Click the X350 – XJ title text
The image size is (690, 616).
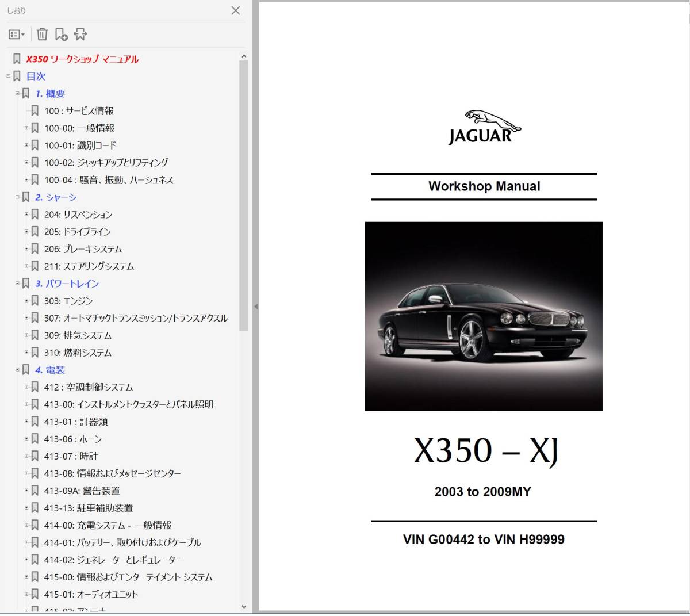pyautogui.click(x=486, y=451)
